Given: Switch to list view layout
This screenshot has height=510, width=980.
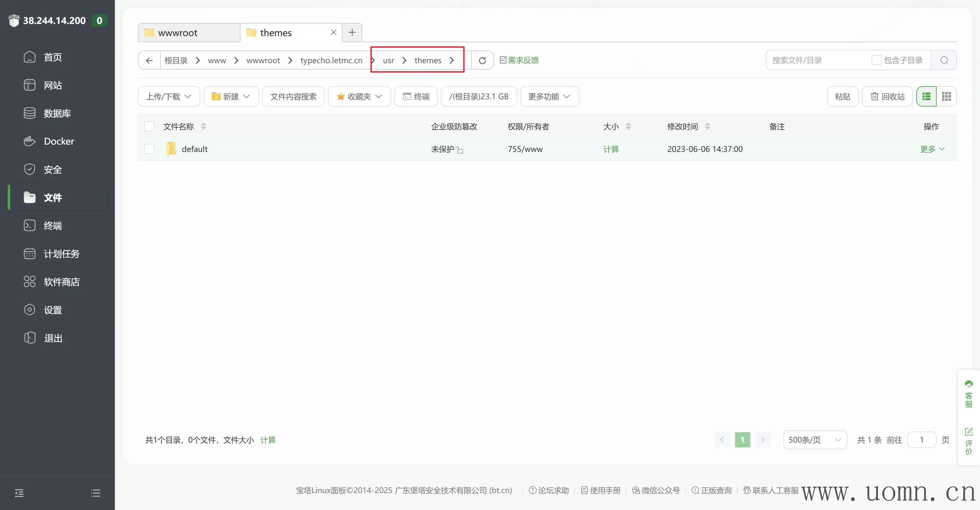Looking at the screenshot, I should point(926,96).
